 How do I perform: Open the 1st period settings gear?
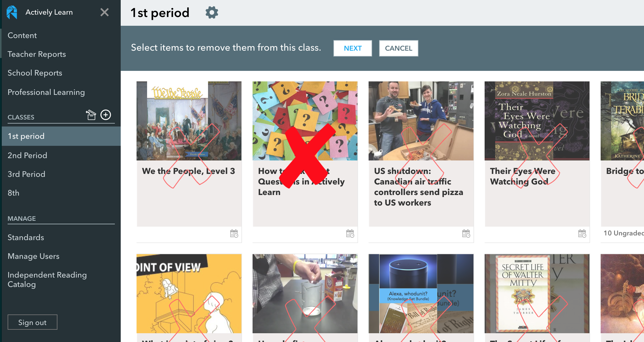[212, 13]
